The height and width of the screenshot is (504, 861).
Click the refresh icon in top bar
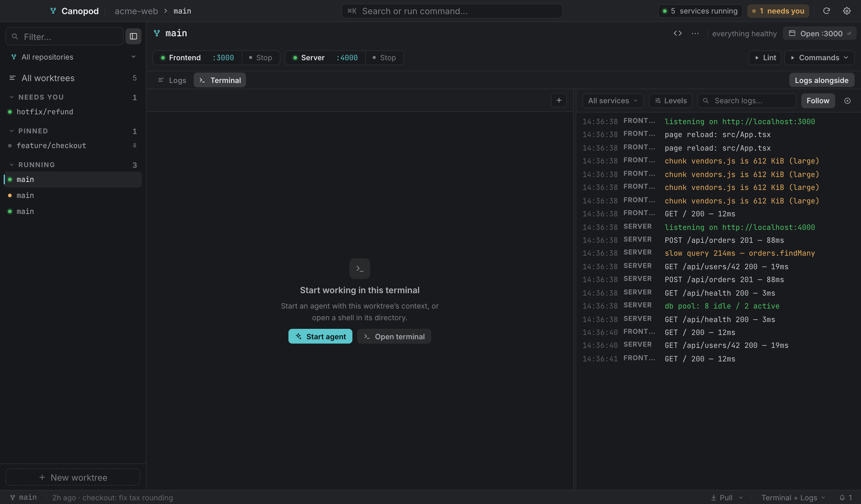point(826,11)
